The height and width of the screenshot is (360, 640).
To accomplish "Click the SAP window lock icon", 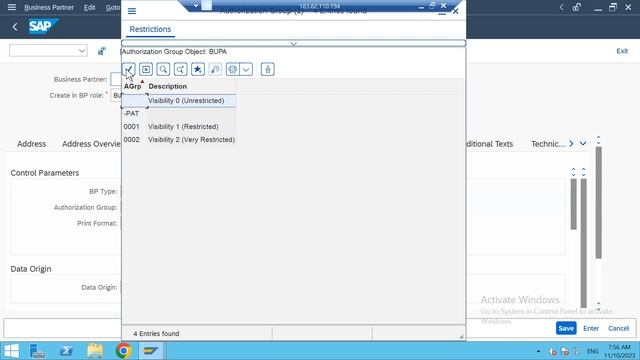I will tap(577, 7).
